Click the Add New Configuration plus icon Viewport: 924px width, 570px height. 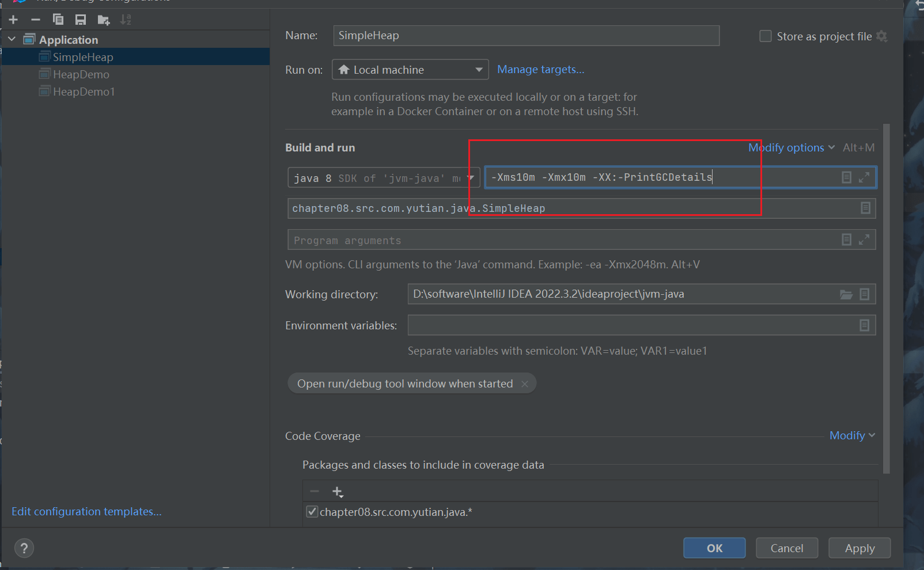coord(13,20)
